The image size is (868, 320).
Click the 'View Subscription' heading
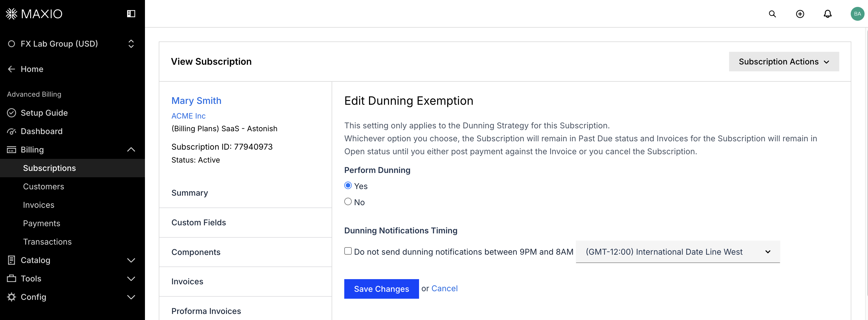click(211, 62)
